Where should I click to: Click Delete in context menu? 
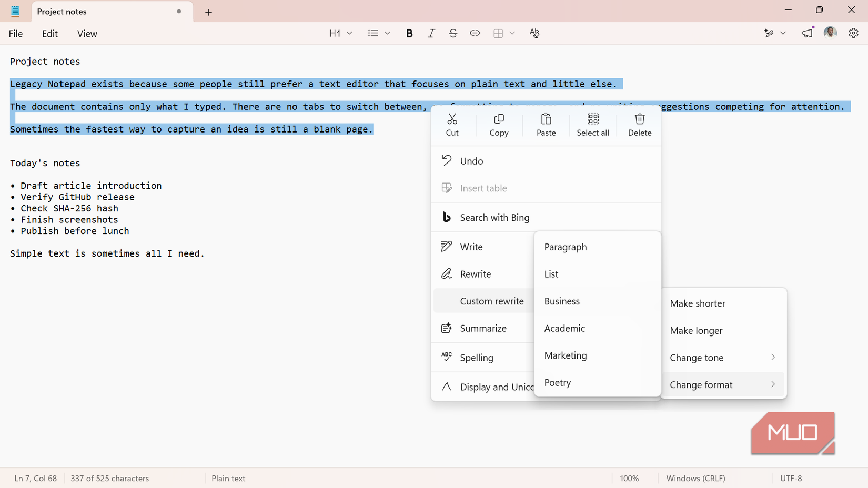click(x=640, y=125)
